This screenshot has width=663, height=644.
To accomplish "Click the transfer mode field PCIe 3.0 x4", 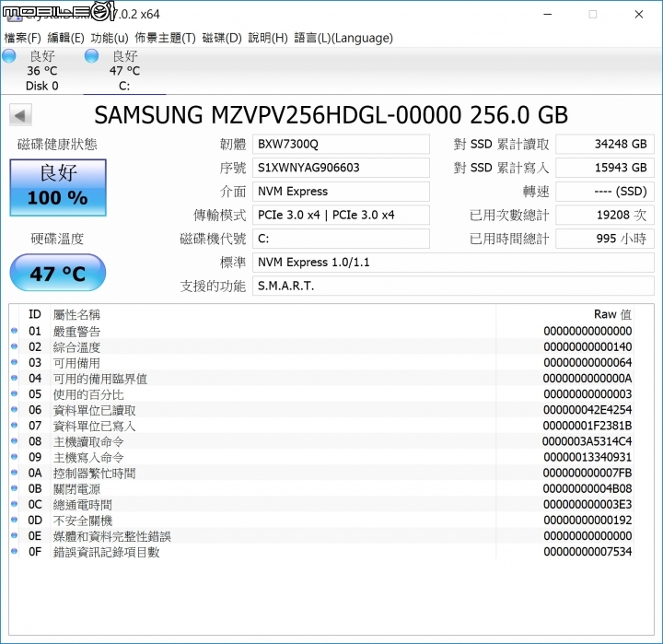I will pos(341,215).
